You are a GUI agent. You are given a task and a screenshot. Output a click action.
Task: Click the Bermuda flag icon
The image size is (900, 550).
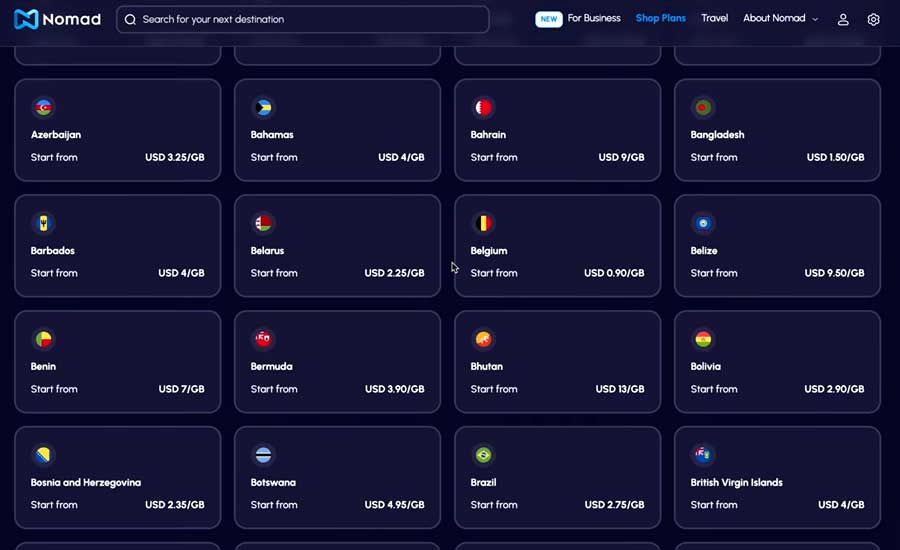click(263, 339)
